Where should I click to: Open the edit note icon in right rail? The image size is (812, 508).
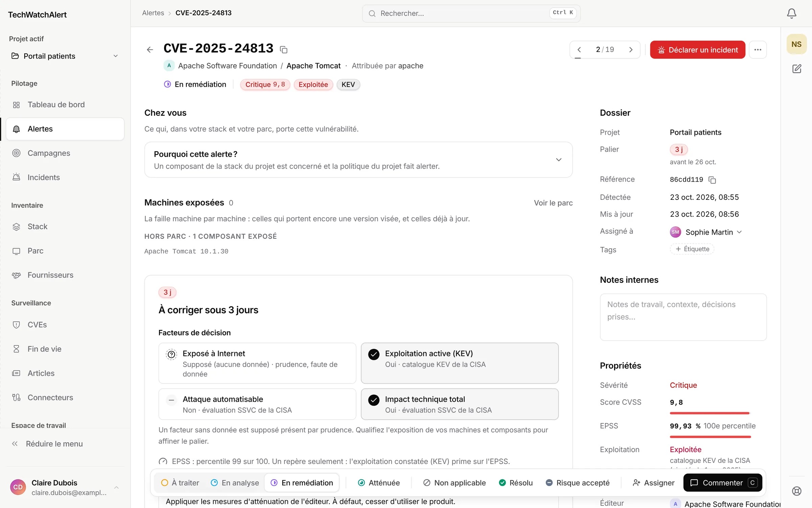tap(797, 69)
